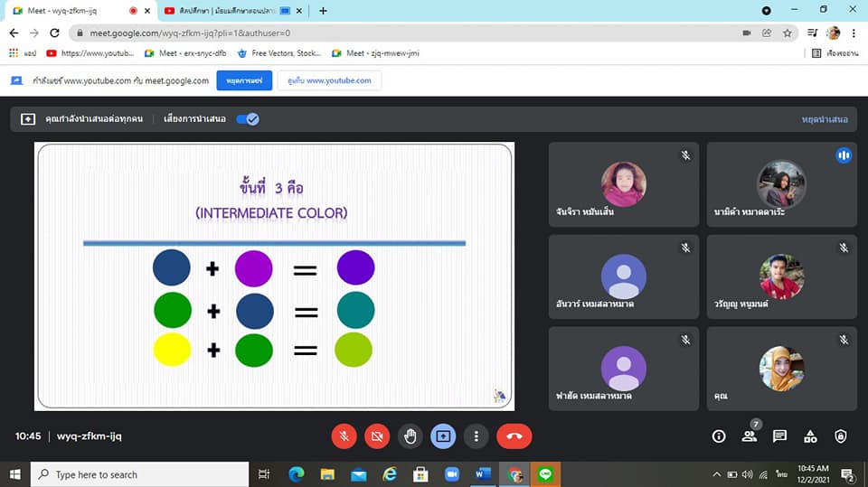
Task: Open the chat messages panel
Action: click(779, 436)
